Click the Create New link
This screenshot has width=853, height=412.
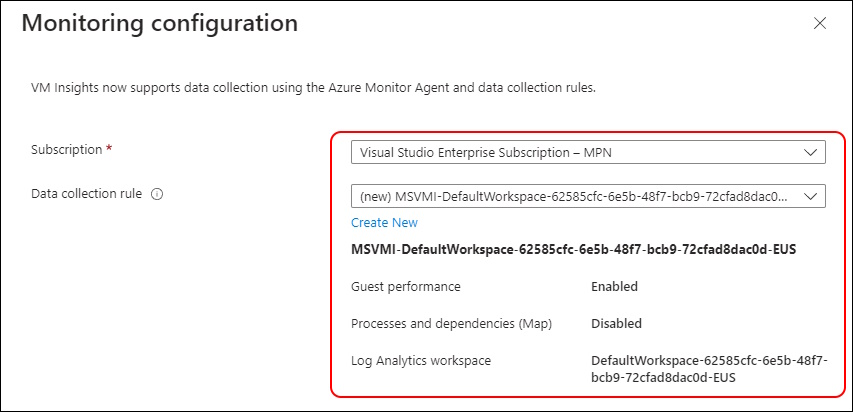pyautogui.click(x=384, y=223)
